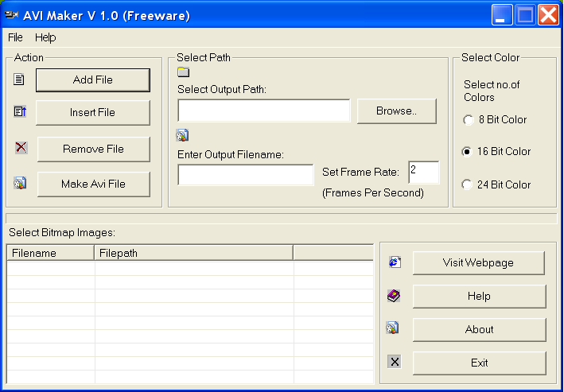Click the browser icon beside Visit Webpage
Image resolution: width=564 pixels, height=392 pixels.
click(x=394, y=262)
